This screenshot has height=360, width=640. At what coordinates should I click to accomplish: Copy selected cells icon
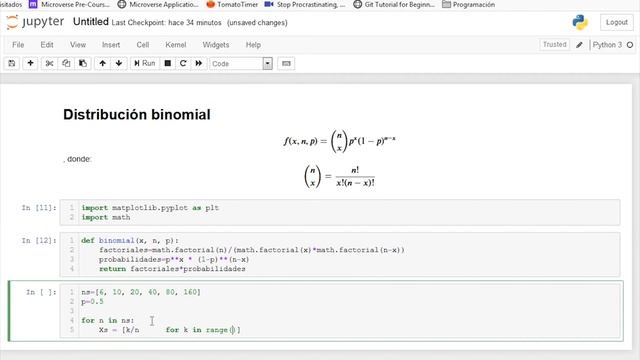pyautogui.click(x=66, y=63)
